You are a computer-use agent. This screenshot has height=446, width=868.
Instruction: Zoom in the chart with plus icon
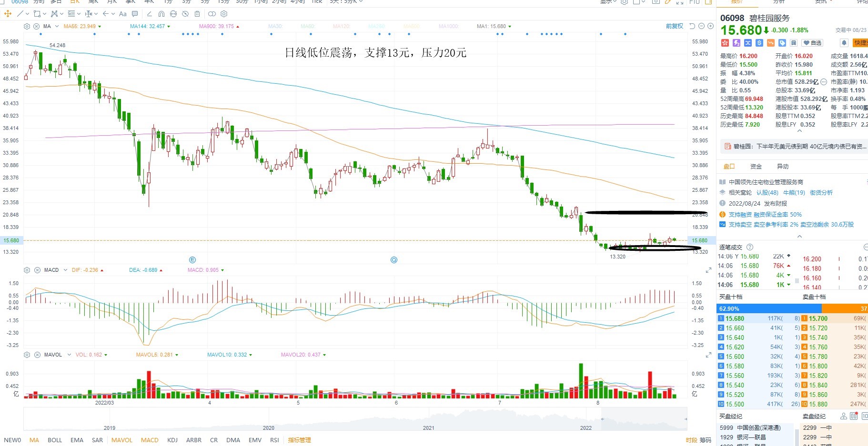click(x=710, y=26)
